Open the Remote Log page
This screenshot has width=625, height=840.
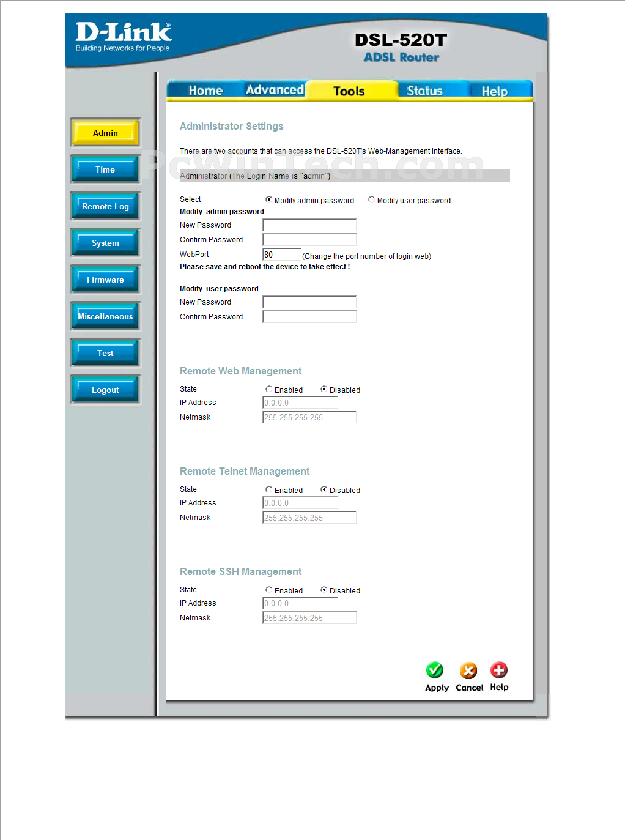[x=105, y=206]
